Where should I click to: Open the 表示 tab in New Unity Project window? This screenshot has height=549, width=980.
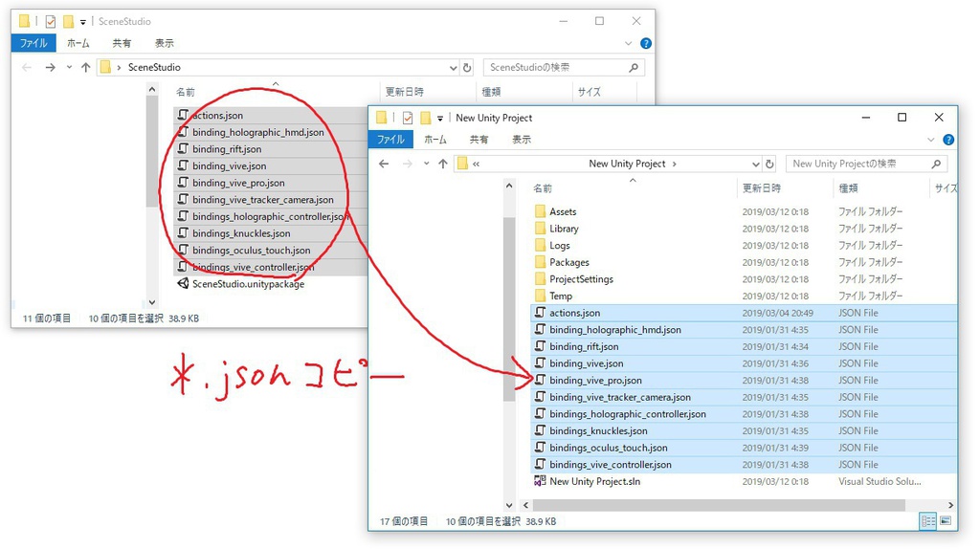click(522, 140)
